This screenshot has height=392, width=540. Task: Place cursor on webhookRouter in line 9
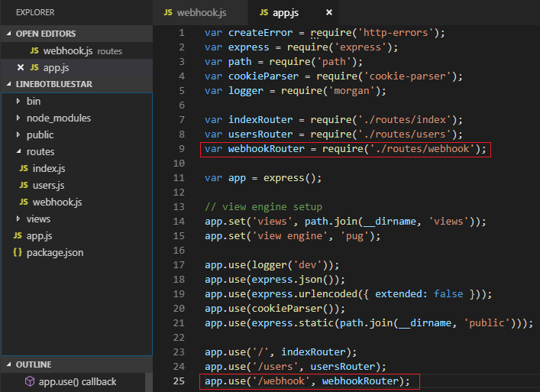267,149
